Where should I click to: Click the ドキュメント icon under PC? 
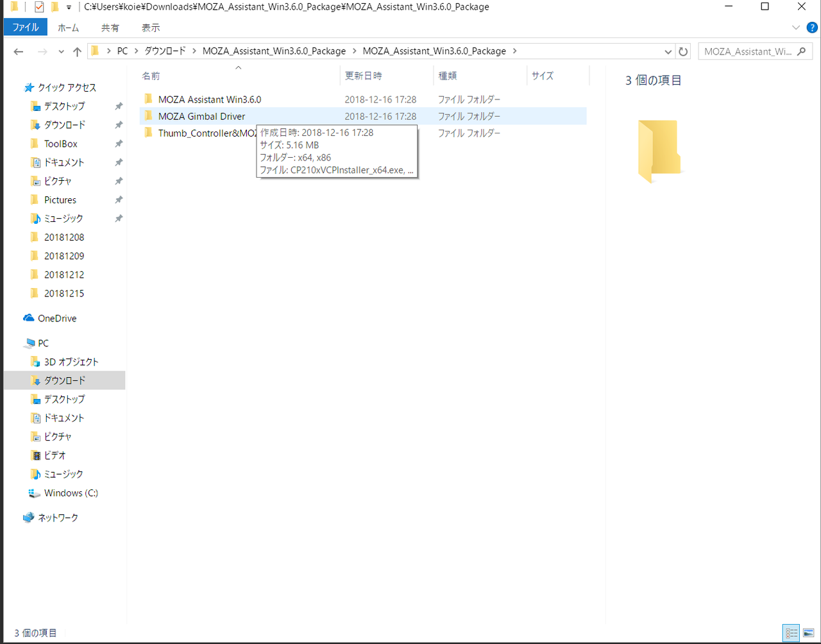(x=36, y=418)
